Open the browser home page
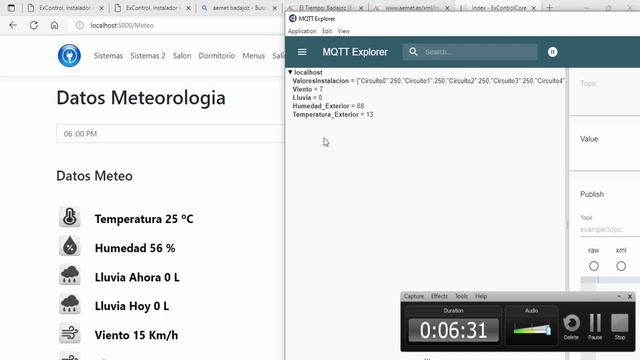This screenshot has width=640, height=360. [54, 25]
